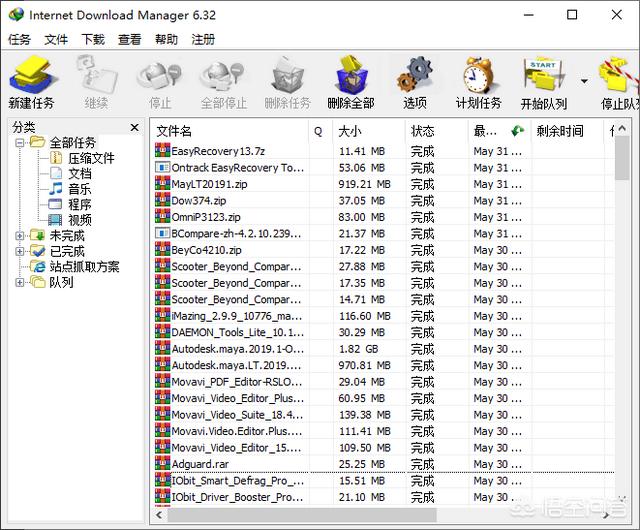Viewport: 640px width, 530px height.
Task: Select the OmniP3123.zip download row
Action: [384, 217]
